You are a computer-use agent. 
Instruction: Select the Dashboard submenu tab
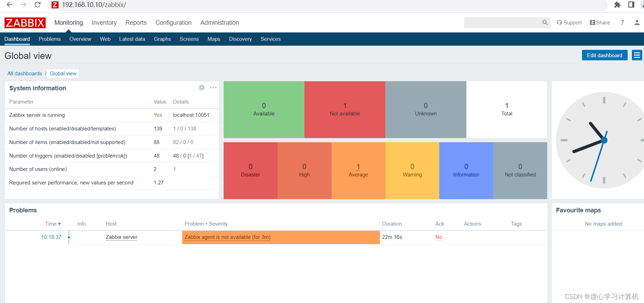point(17,39)
